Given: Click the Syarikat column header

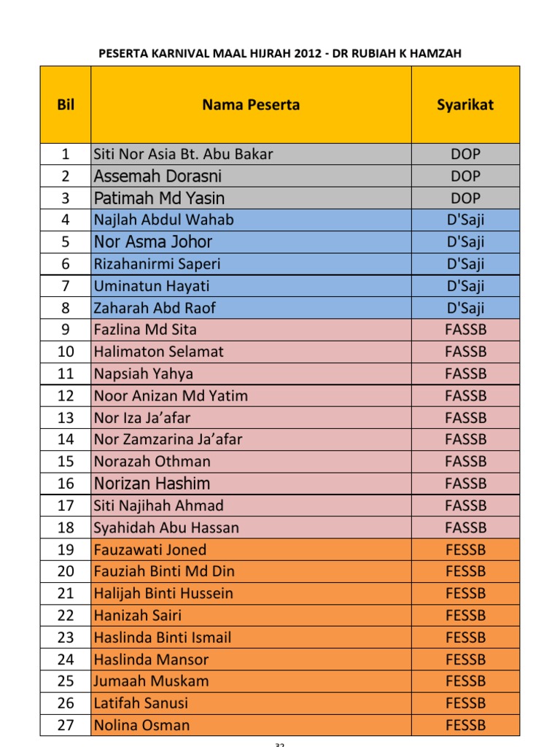Looking at the screenshot, I should [x=465, y=104].
